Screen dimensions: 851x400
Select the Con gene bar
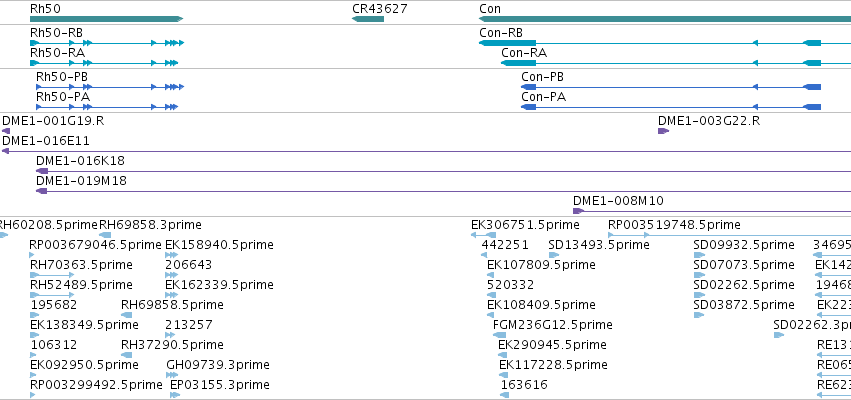tap(665, 19)
